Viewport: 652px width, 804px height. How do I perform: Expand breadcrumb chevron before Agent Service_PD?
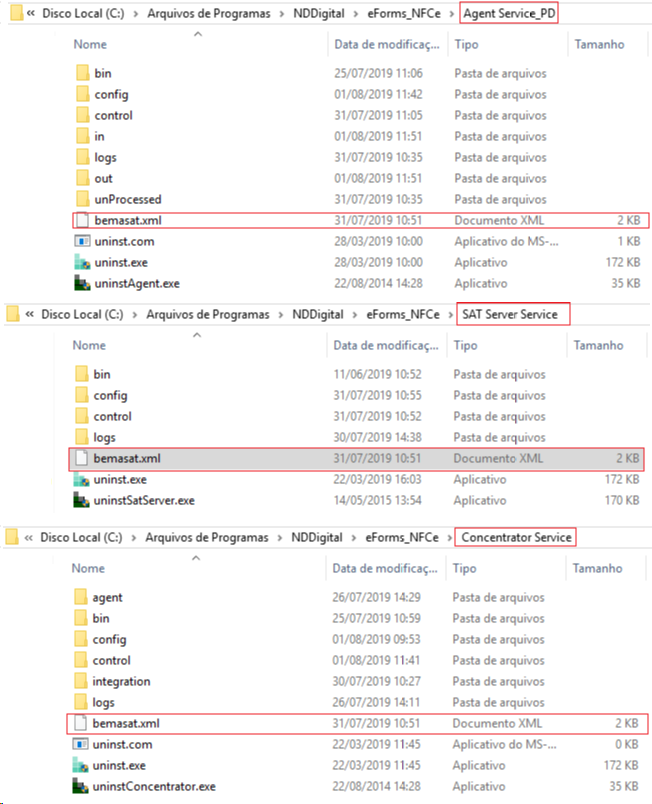(452, 13)
